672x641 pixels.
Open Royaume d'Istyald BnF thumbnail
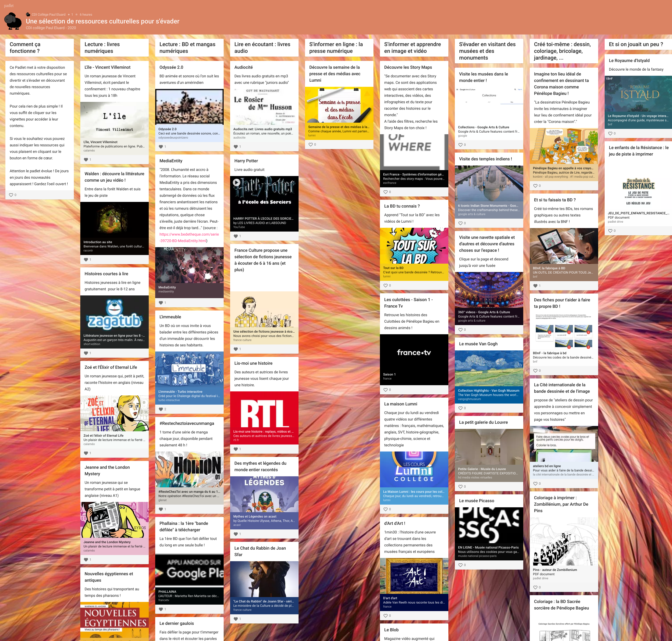639,94
